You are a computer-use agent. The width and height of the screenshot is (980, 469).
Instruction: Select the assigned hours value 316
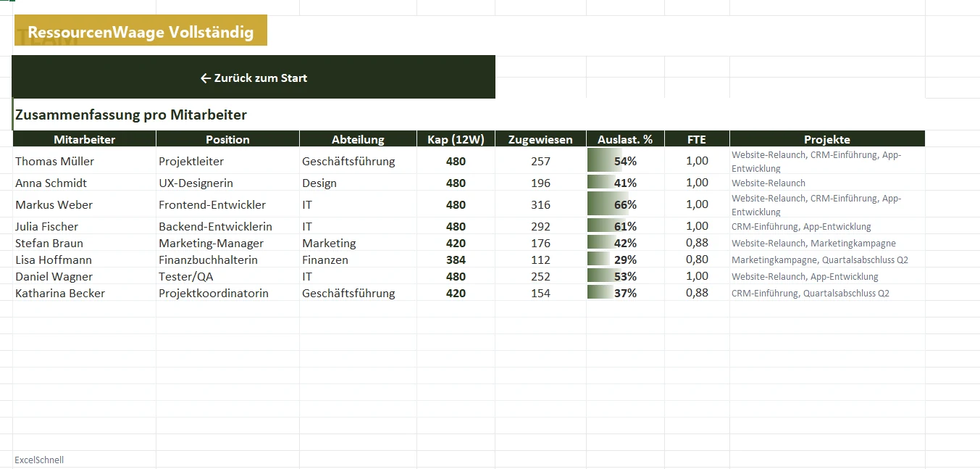coord(541,204)
